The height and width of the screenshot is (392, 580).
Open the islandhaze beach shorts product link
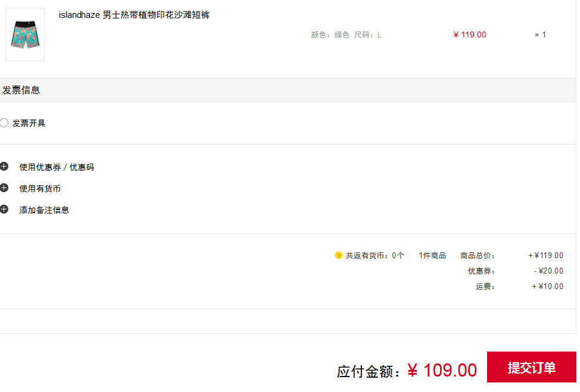pos(134,15)
